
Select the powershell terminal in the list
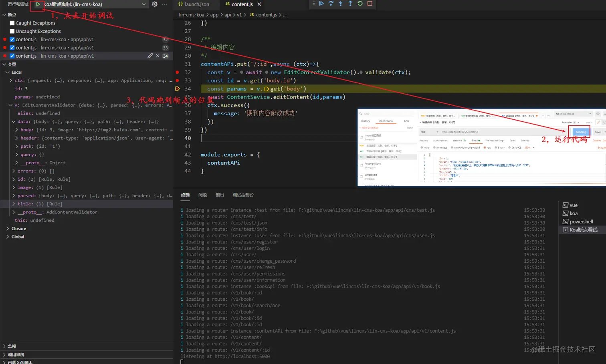(x=581, y=222)
